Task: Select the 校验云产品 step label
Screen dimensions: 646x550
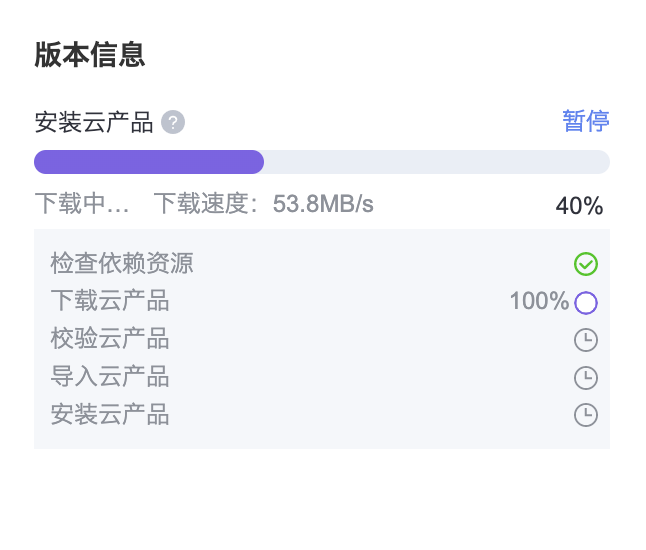Action: (x=110, y=339)
